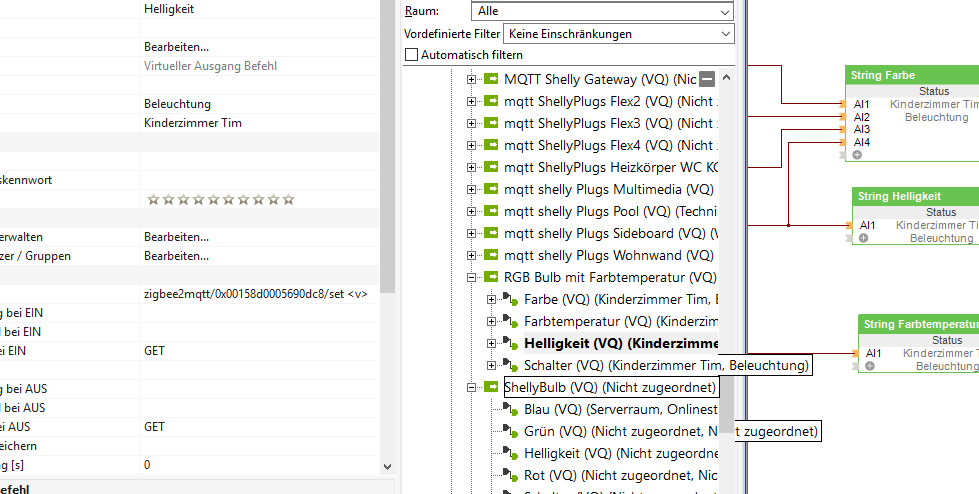Click the ShellyBulb Helligkeit (VQ) command icon
Viewport: 979px width, 494px height.
(x=511, y=453)
